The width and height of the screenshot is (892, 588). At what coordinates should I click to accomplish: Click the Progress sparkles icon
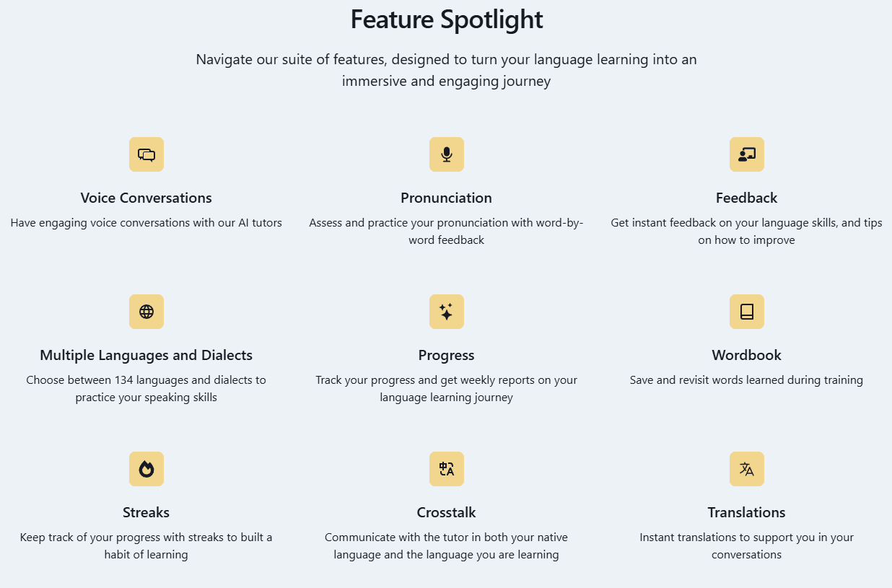pos(447,312)
